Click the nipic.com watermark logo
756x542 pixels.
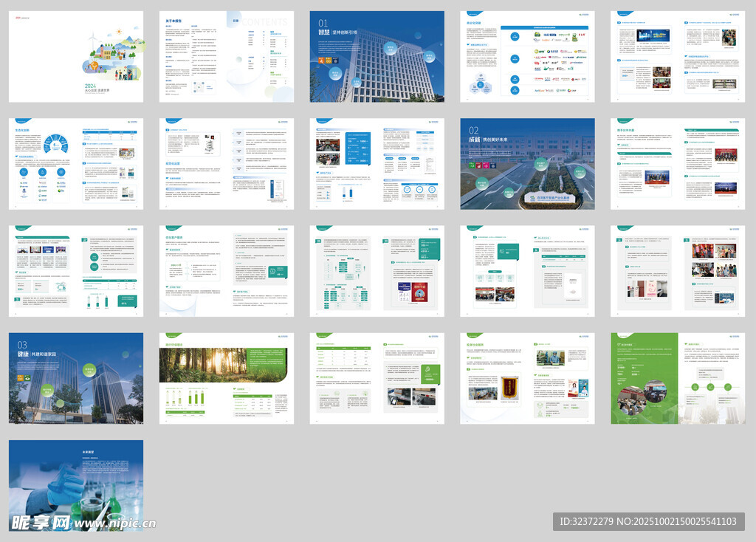[x=83, y=523]
